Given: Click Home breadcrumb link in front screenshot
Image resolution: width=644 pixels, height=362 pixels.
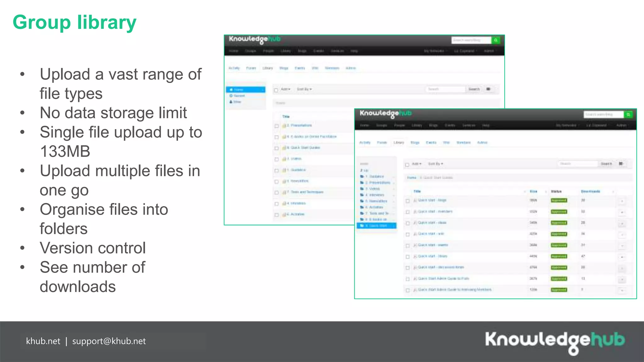Looking at the screenshot, I should click(x=412, y=178).
